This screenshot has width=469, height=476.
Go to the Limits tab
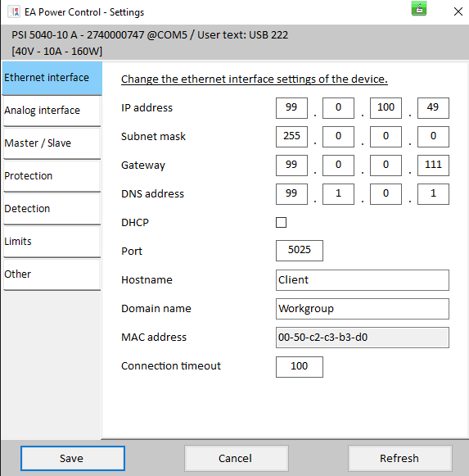pyautogui.click(x=52, y=242)
